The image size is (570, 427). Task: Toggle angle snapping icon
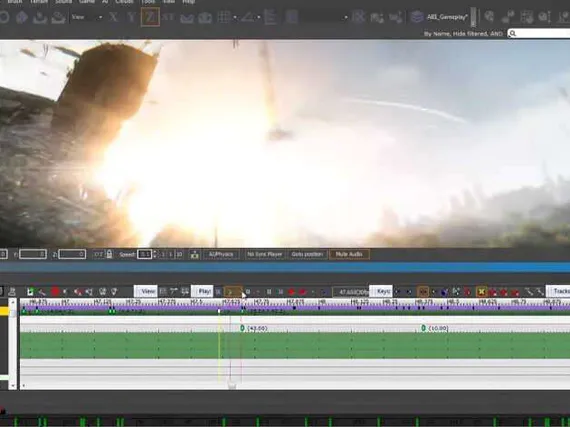(x=248, y=17)
